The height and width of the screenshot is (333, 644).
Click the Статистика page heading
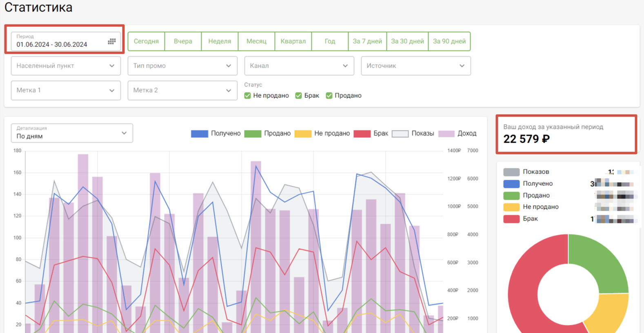tap(38, 7)
